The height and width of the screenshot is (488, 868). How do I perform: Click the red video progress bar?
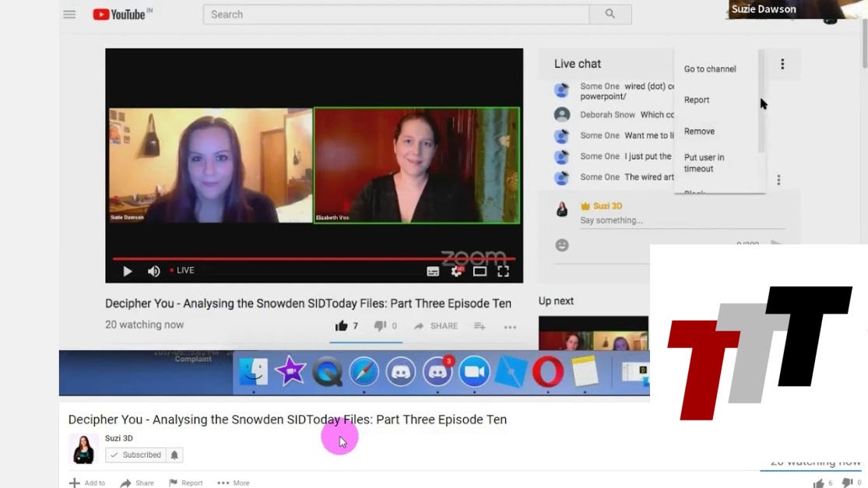(311, 258)
